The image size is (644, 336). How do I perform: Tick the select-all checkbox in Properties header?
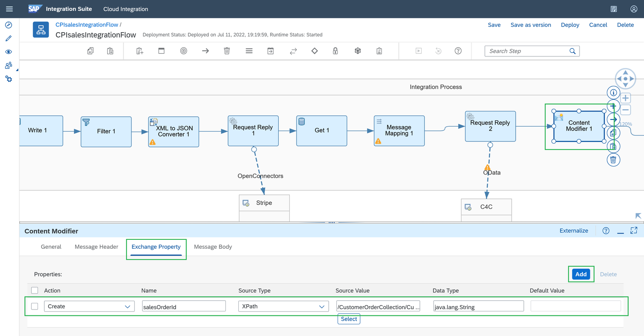coord(34,290)
